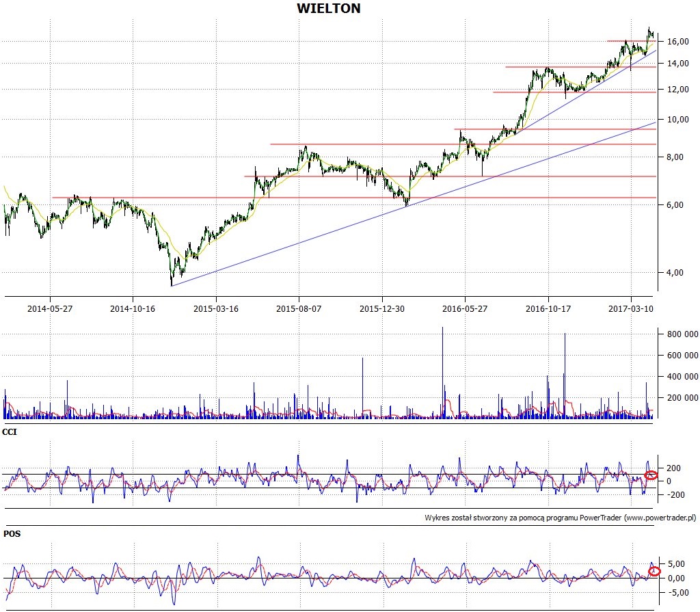Viewport: 700px width, 612px height.
Task: Click the 2015-12-30 date label
Action: [x=382, y=308]
